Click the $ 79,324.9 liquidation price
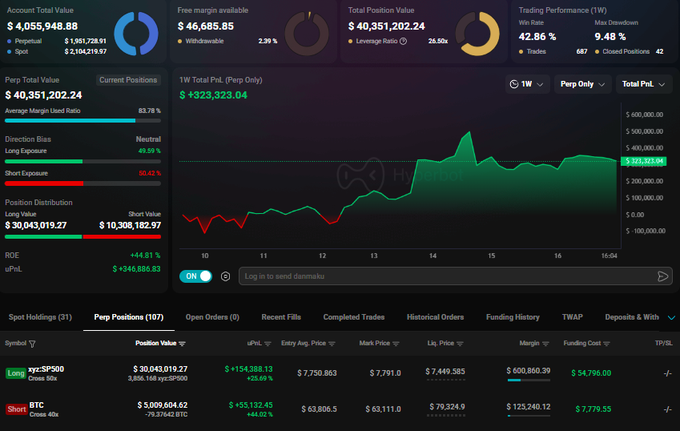Viewport: 680px width, 431px height. (447, 407)
